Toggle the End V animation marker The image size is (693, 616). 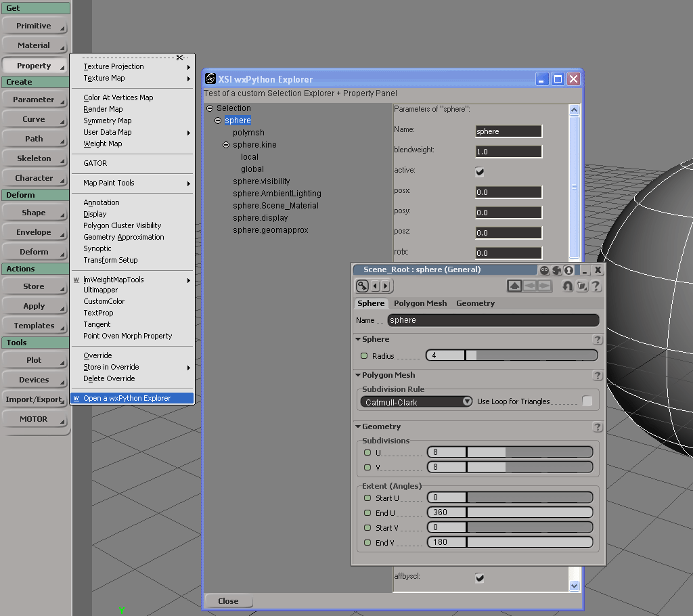(367, 543)
